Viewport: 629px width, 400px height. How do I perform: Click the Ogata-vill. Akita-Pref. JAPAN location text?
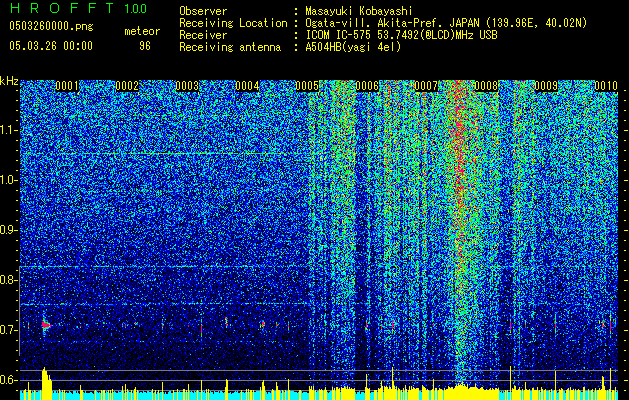(446, 23)
